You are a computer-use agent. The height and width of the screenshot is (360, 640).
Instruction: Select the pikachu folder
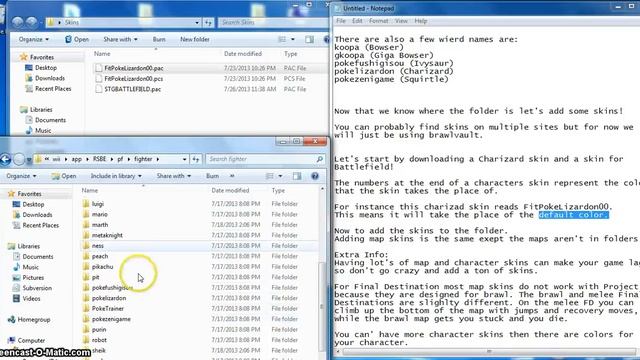click(102, 267)
